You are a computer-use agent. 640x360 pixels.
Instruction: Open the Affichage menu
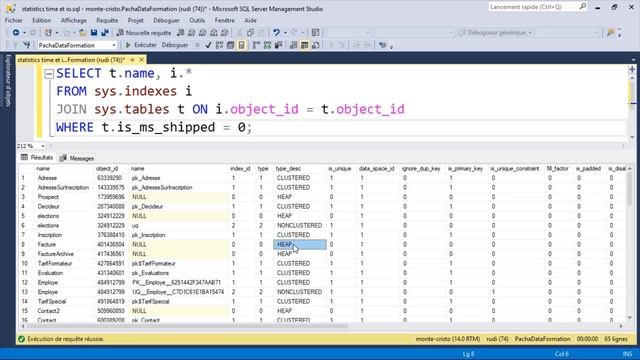coord(73,20)
